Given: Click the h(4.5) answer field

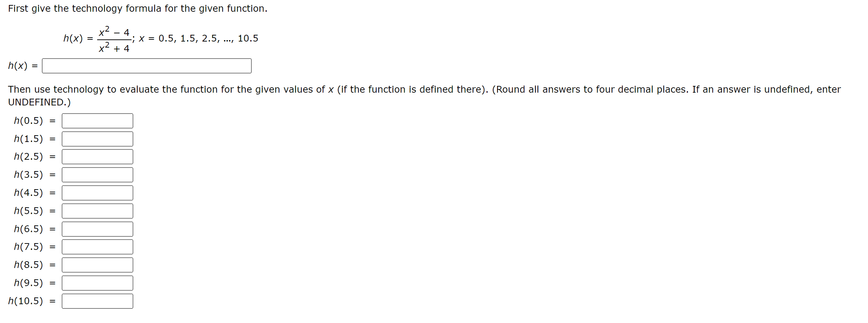Looking at the screenshot, I should (x=97, y=193).
